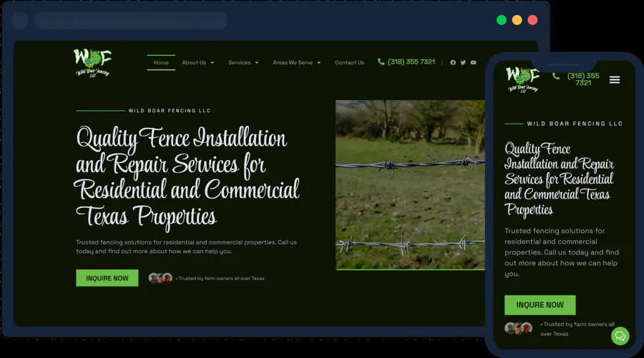Click the mobile Wild Boar Fencing logo

[522, 79]
